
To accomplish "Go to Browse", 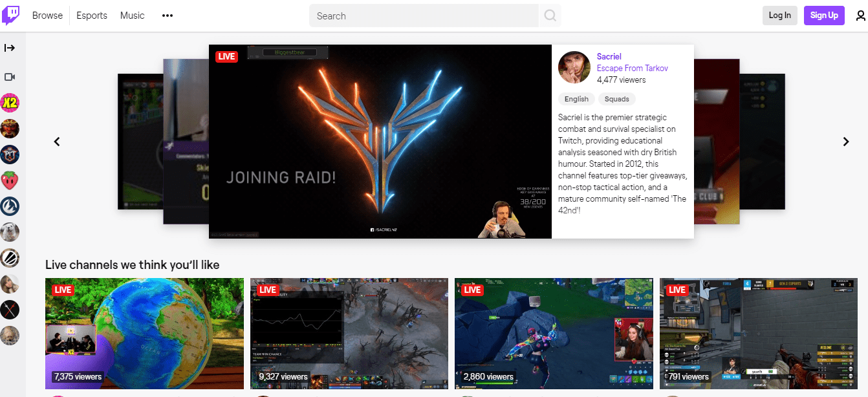I will pos(47,16).
